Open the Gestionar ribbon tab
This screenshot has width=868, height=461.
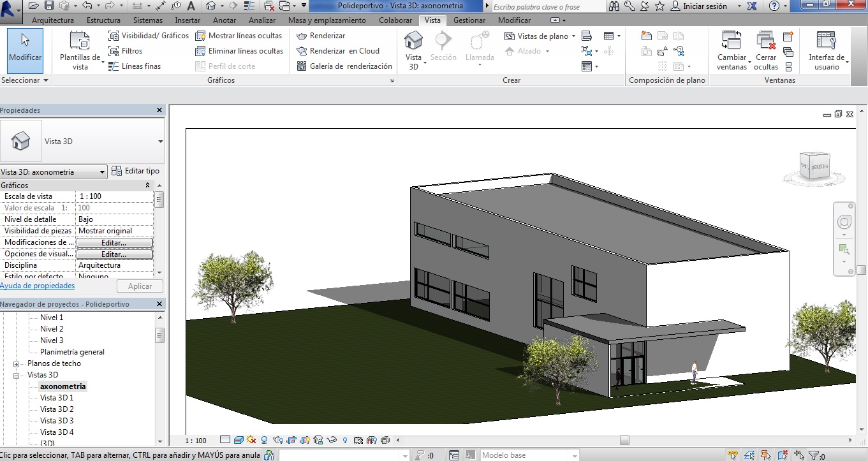click(x=469, y=20)
